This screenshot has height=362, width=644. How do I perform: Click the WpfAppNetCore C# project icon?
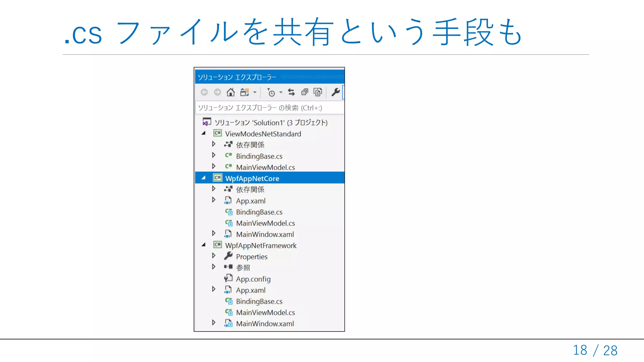tap(218, 178)
